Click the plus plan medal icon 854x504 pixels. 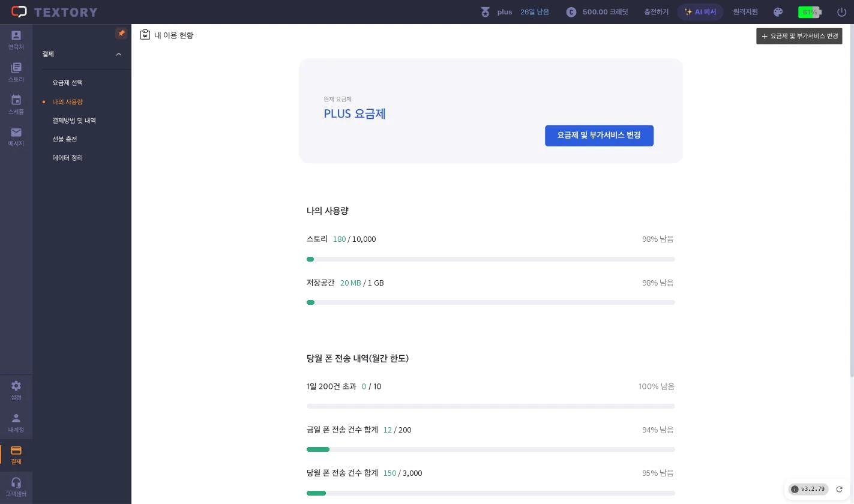pyautogui.click(x=486, y=12)
